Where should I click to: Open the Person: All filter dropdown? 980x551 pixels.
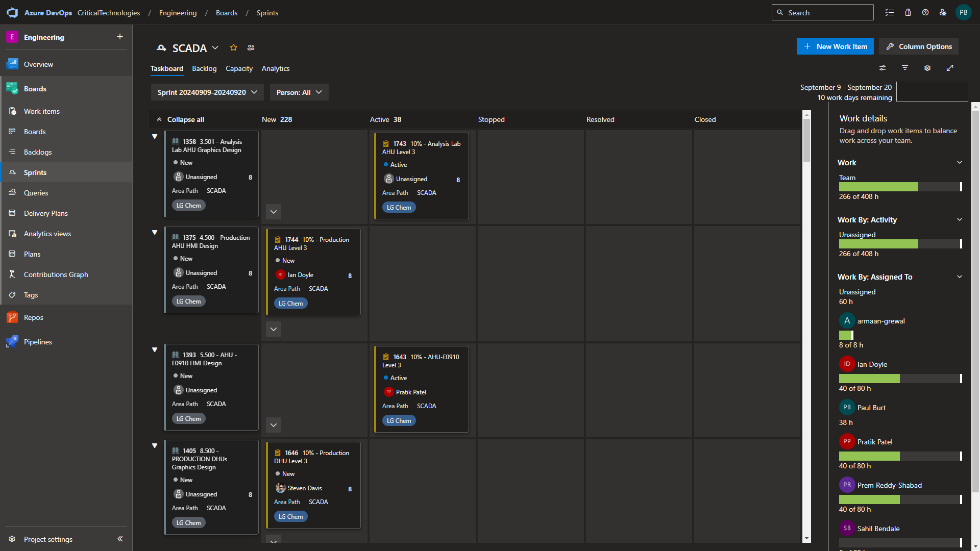[x=299, y=92]
